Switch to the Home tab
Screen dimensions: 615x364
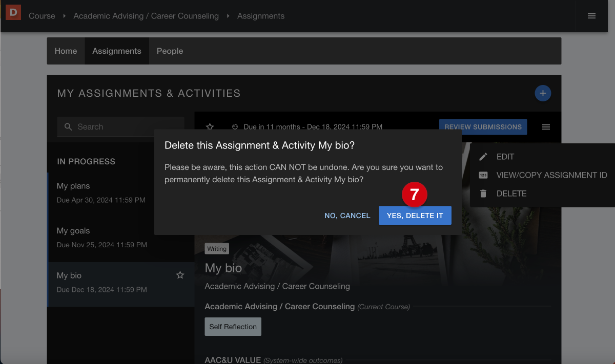[66, 51]
